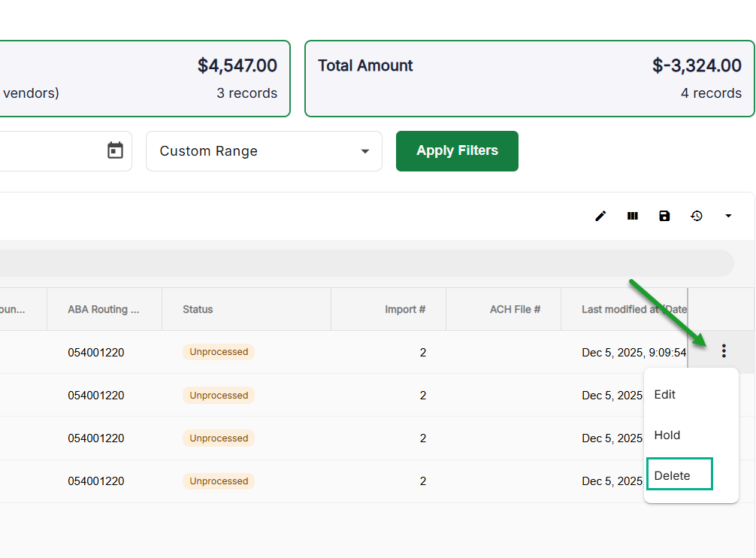Click the save floppy disk icon
Image resolution: width=756 pixels, height=558 pixels.
tap(664, 217)
